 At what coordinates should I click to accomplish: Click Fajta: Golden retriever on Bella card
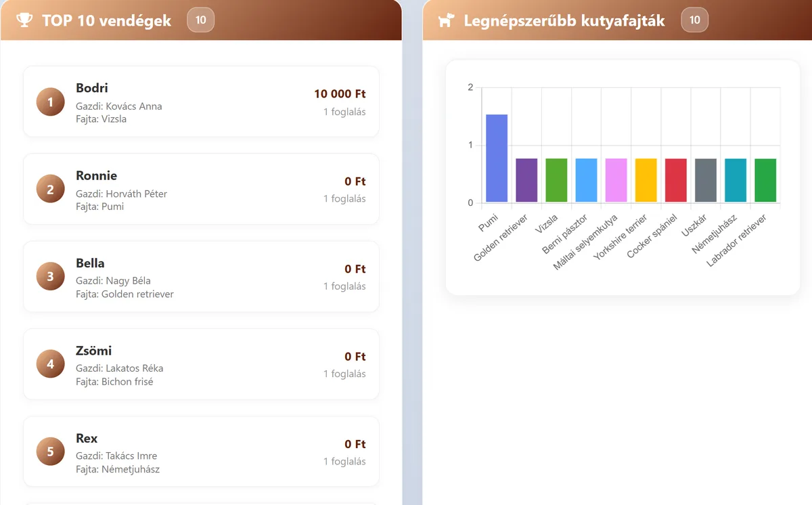click(x=125, y=294)
